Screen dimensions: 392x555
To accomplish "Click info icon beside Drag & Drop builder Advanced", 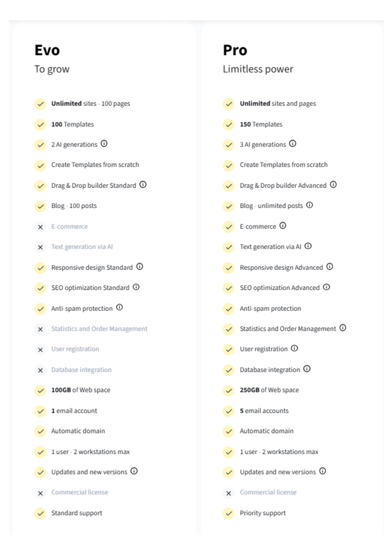I will (333, 185).
